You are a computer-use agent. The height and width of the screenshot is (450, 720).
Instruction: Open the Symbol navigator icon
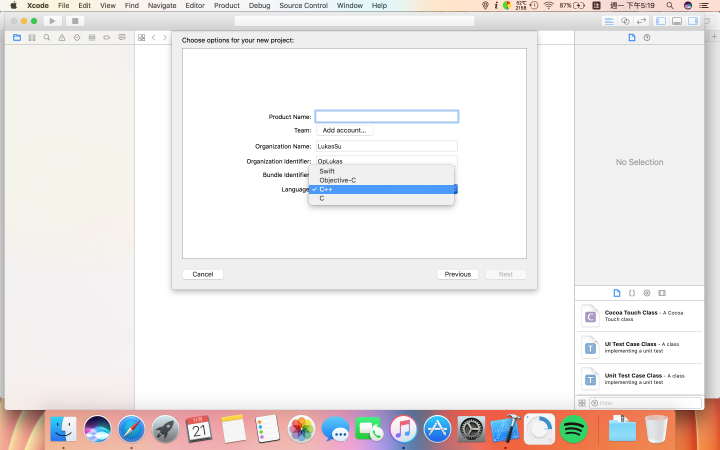[x=32, y=38]
